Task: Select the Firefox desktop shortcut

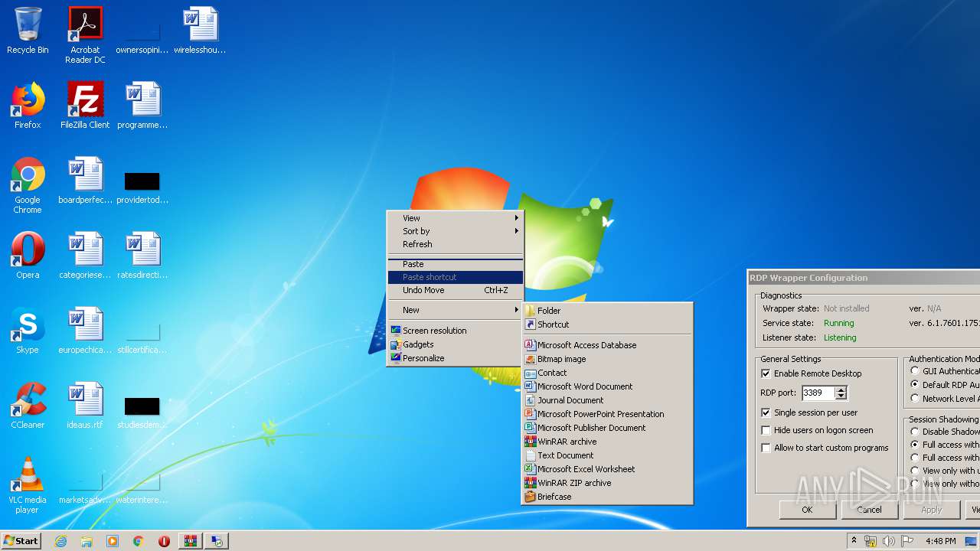Action: coord(28,106)
